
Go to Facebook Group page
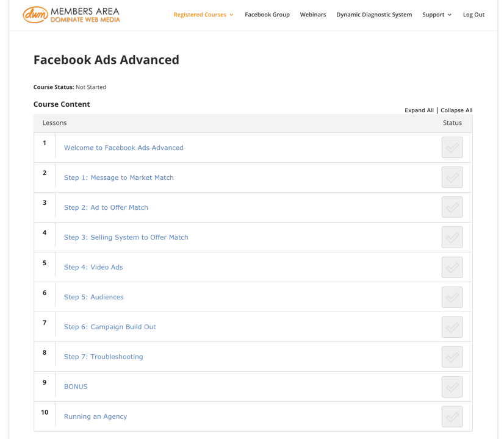point(267,15)
